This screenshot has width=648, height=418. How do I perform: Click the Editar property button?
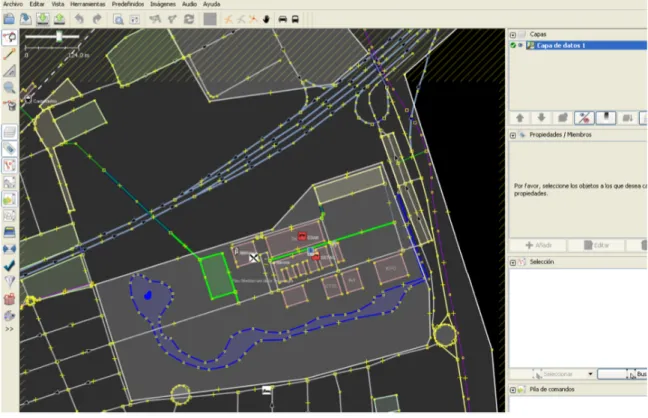(x=597, y=245)
